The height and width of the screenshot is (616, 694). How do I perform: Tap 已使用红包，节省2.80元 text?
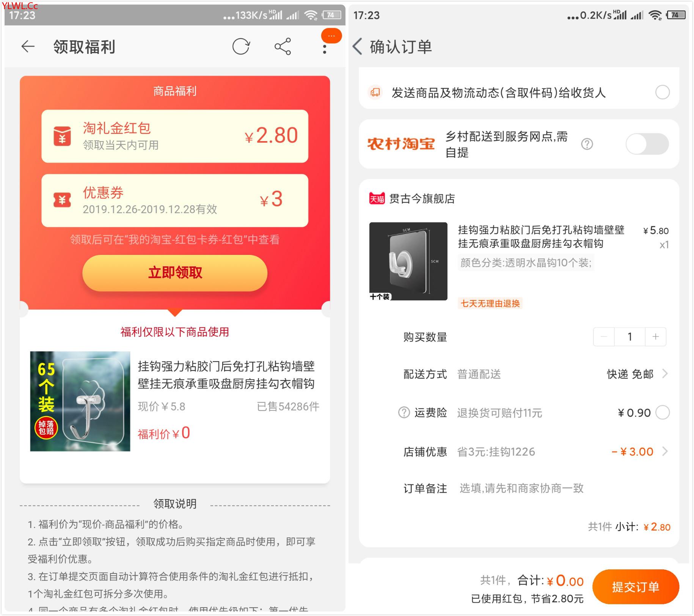click(527, 599)
